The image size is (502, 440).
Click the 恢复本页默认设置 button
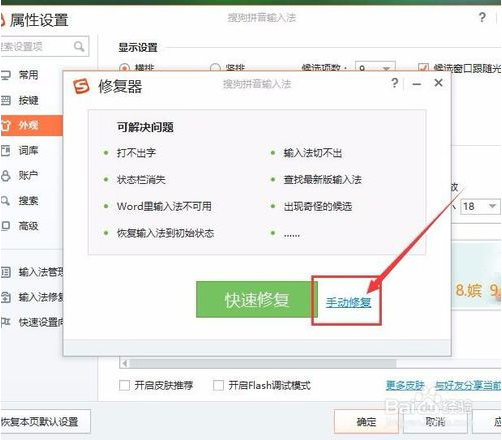(45, 422)
